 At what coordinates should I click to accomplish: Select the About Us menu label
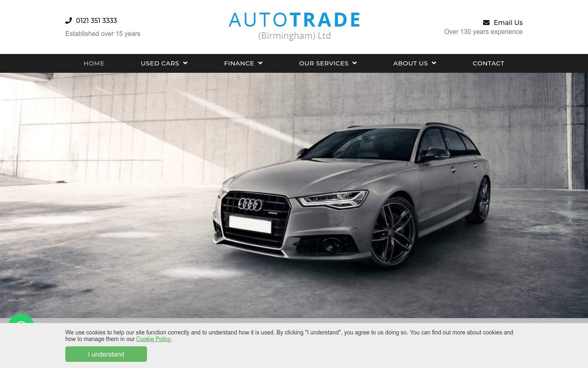(410, 63)
